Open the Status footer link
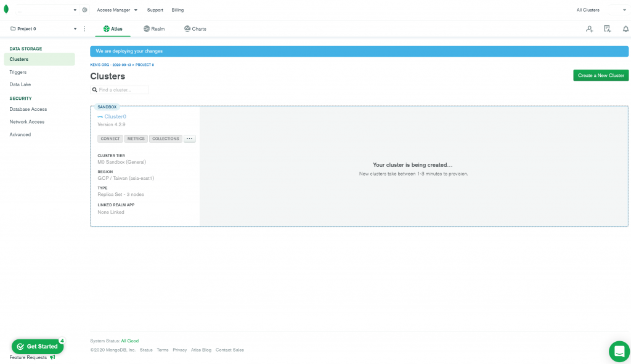 click(146, 350)
